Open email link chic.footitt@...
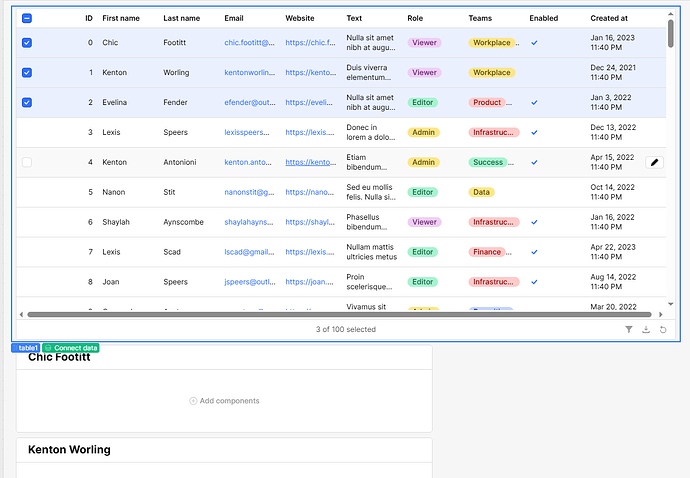This screenshot has width=690, height=478. tap(250, 43)
